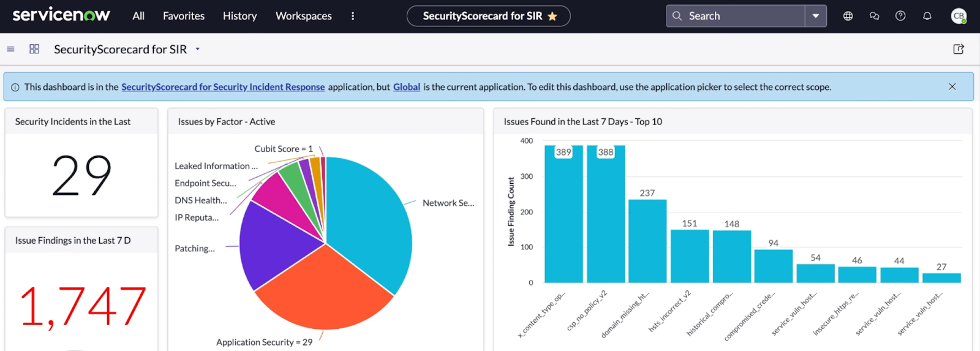Screen dimensions: 980x351
Task: Click the Patching... pie label
Action: 195,248
